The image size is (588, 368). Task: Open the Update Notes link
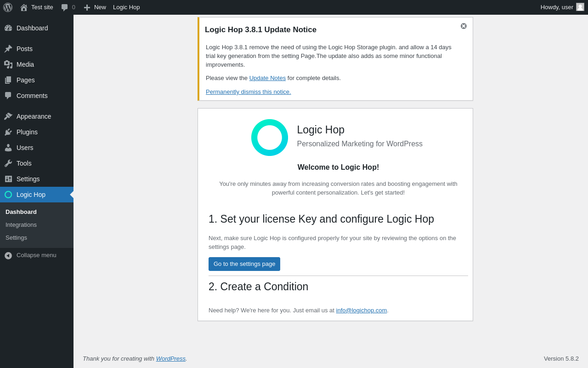(267, 78)
